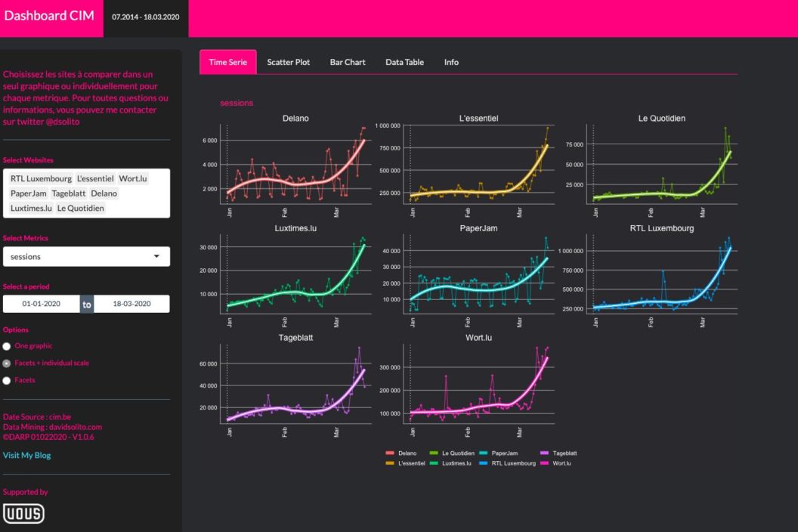Viewport: 798px width, 532px height.
Task: Click the Luxtimes.lu legend entry
Action: coord(457,462)
